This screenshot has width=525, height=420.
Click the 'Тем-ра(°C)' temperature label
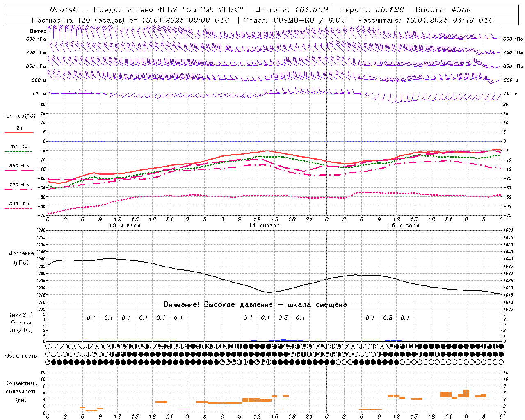pyautogui.click(x=19, y=116)
